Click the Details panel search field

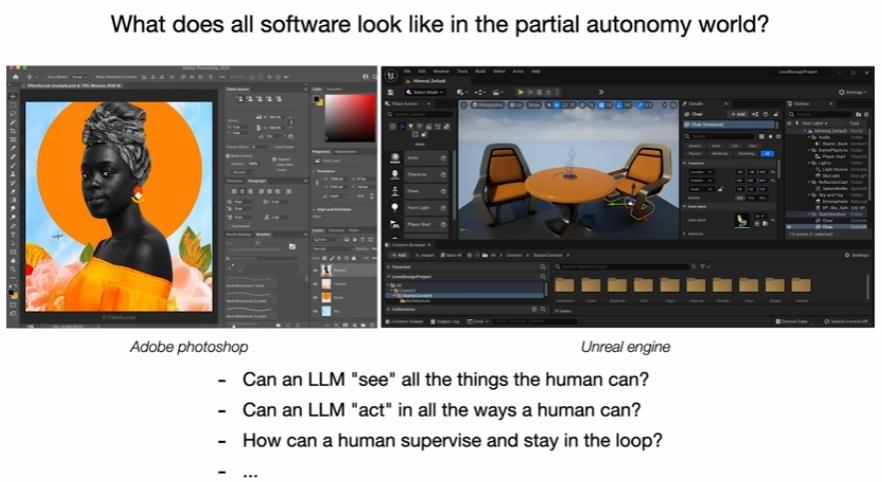tap(722, 137)
